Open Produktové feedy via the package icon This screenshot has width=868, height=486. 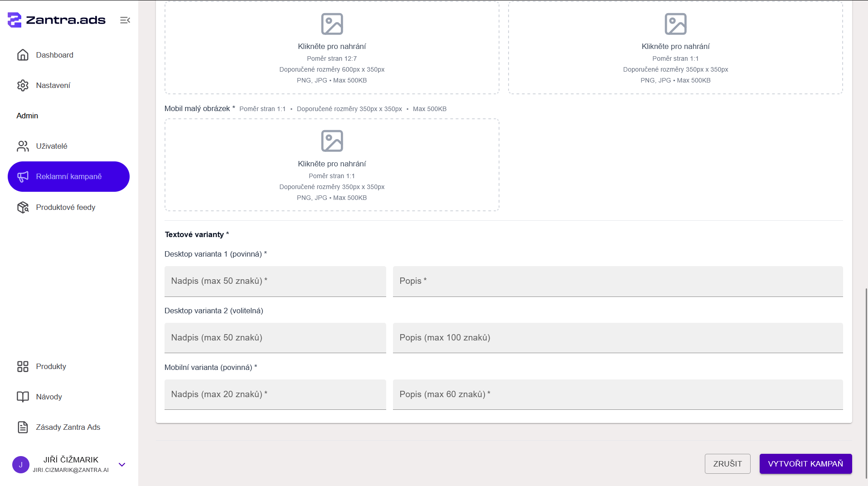click(x=23, y=207)
